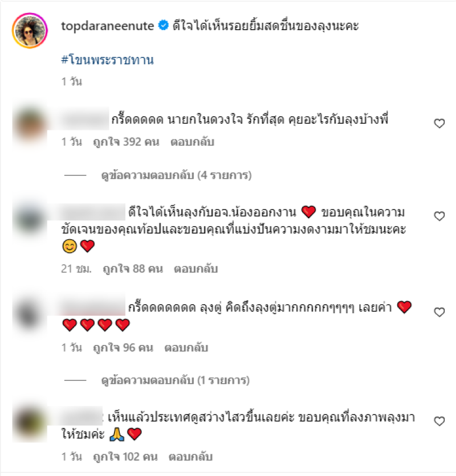Like the comment with 88 likes
This screenshot has width=456, height=476.
(x=439, y=216)
